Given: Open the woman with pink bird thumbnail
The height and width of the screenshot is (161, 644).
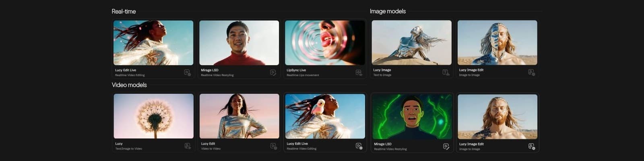Looking at the screenshot, I should [325, 116].
